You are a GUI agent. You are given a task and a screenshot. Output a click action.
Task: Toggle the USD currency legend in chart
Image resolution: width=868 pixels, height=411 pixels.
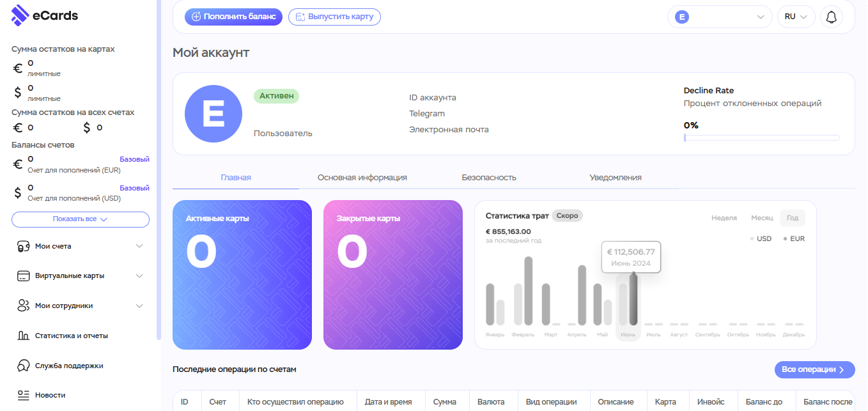click(761, 238)
